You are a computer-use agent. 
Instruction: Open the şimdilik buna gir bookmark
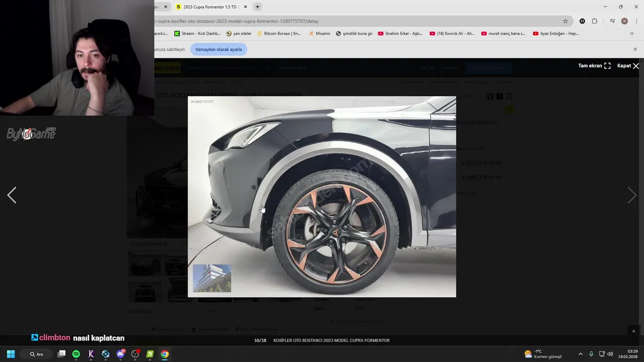coord(354,34)
